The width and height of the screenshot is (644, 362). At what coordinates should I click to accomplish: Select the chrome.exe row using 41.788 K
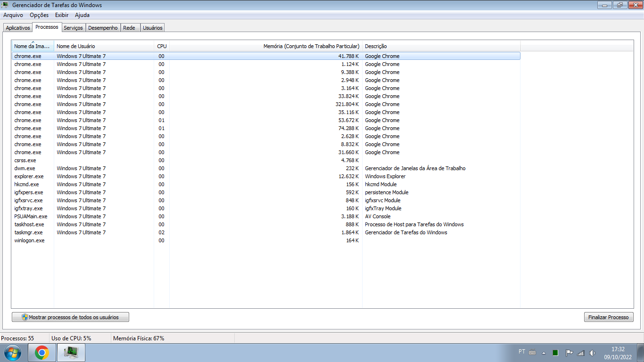[x=266, y=56]
